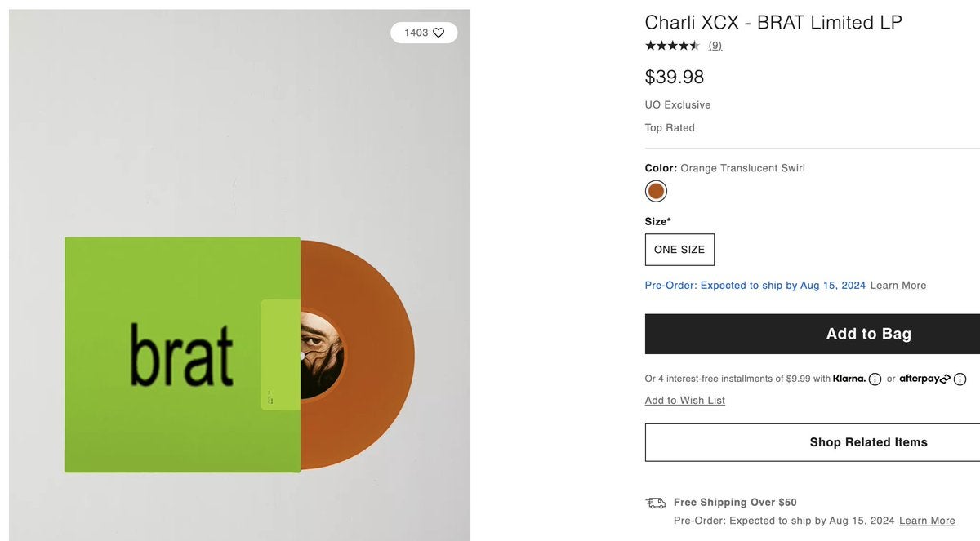Open Klarna info circle icon
The height and width of the screenshot is (541, 980).
[875, 379]
